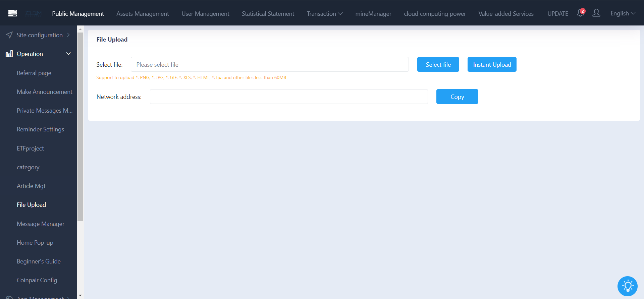This screenshot has width=644, height=299.
Task: Click the sidebar vertical scrollbar thumb
Action: coord(80,127)
